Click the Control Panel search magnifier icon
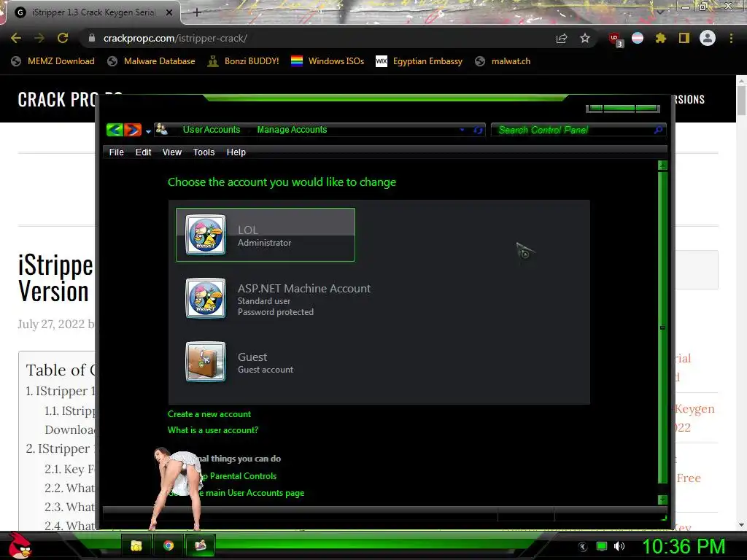Screen dimensions: 747x560 (659, 130)
